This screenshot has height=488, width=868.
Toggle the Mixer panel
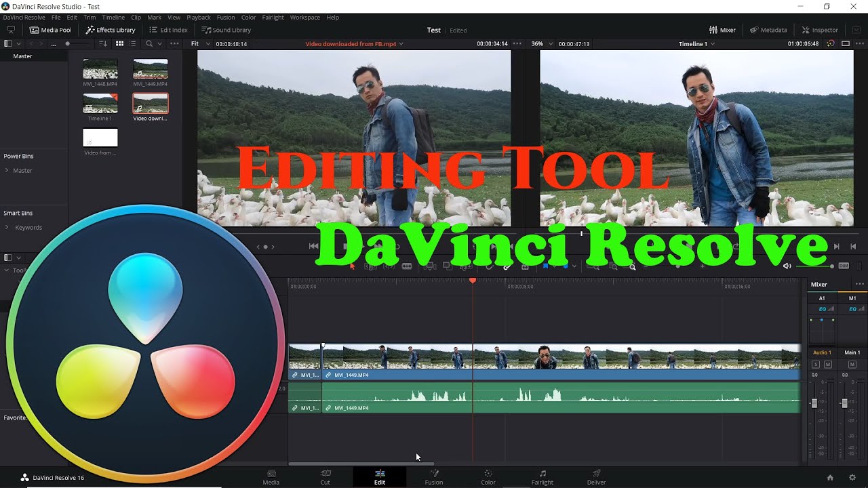(722, 30)
